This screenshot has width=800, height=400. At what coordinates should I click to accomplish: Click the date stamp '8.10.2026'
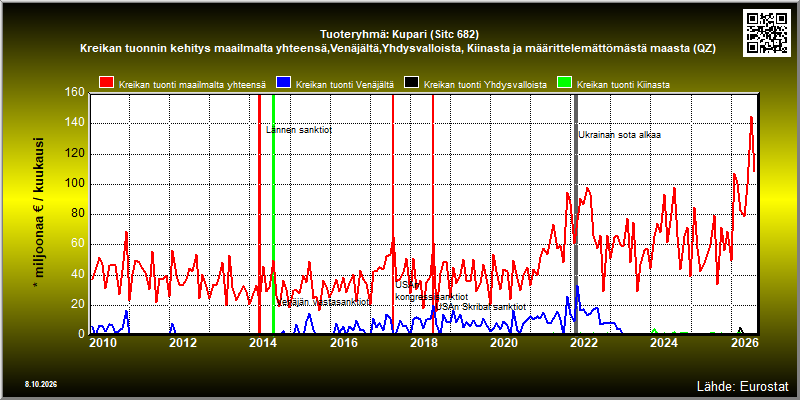point(40,384)
